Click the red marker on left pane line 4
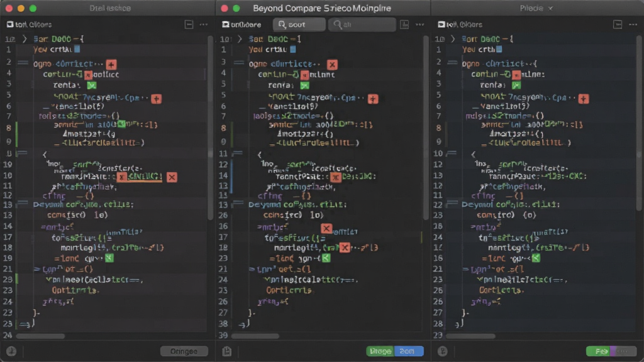 click(88, 75)
